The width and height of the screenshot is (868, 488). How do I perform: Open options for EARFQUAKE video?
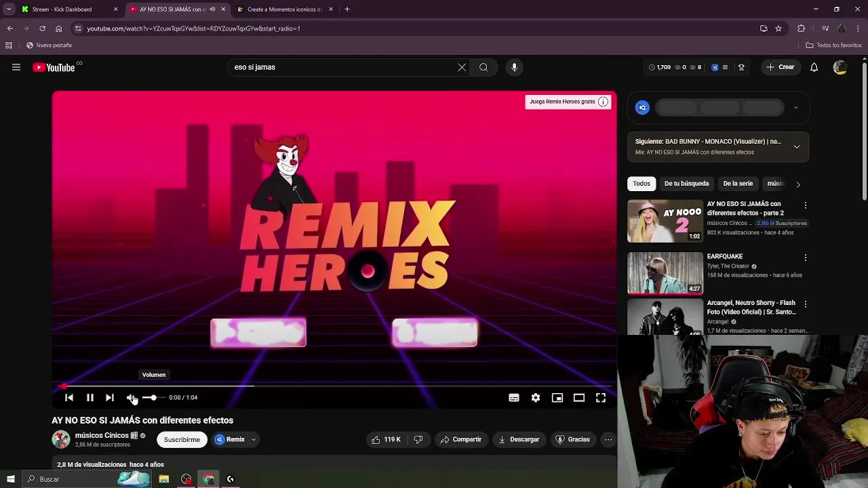coord(805,258)
